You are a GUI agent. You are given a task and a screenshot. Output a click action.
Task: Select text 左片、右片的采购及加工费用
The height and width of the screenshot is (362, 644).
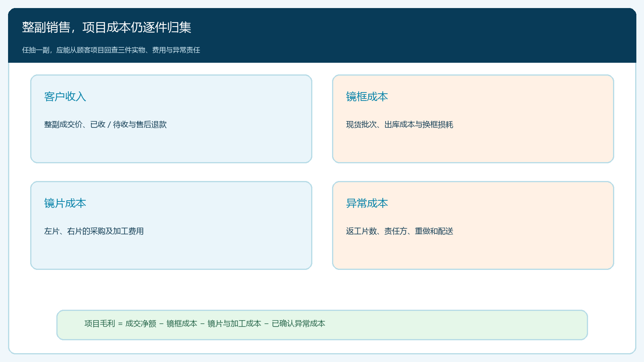click(94, 231)
